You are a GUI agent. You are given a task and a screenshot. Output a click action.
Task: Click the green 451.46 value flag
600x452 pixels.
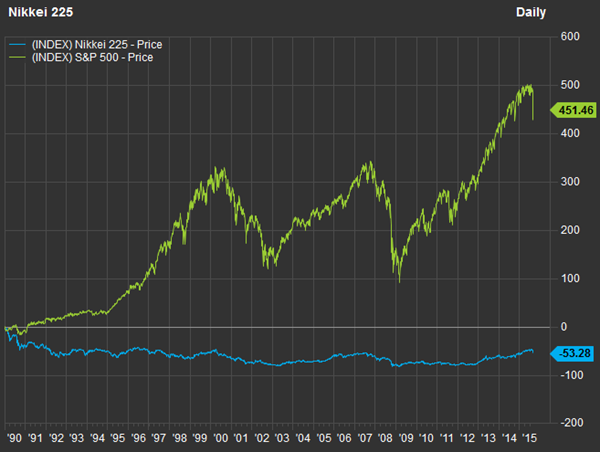(573, 110)
